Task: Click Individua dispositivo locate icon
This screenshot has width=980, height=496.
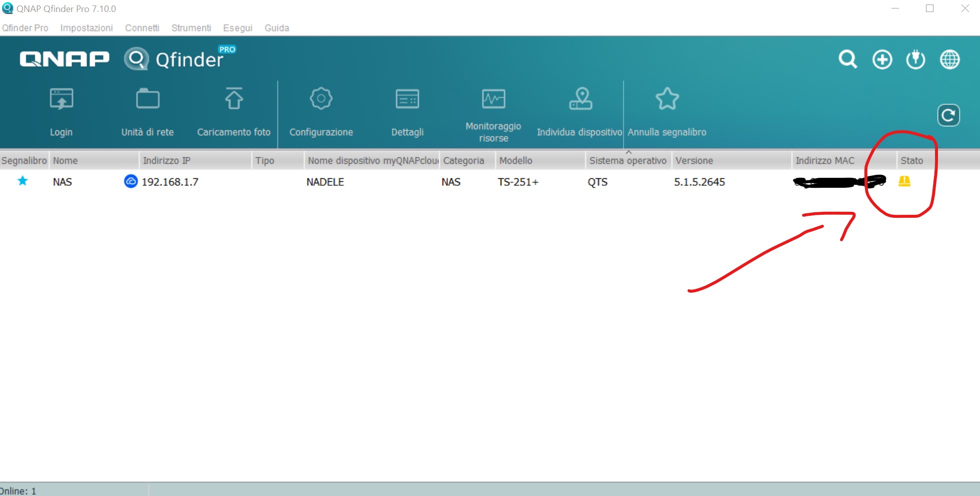Action: [580, 100]
